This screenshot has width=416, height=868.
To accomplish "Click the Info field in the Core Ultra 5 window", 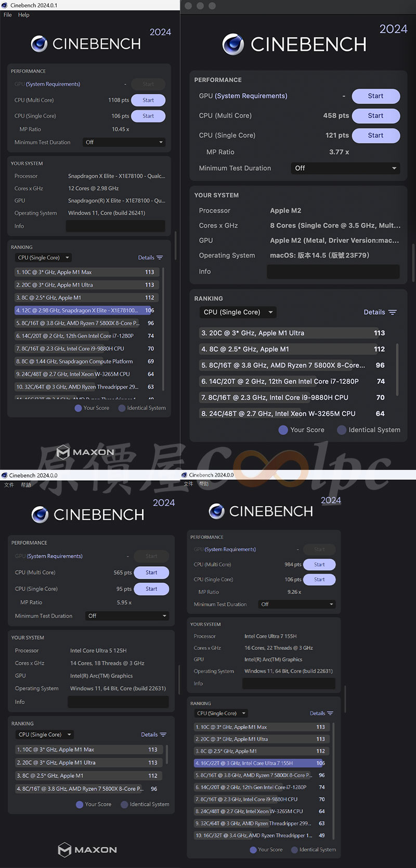I will click(x=118, y=702).
